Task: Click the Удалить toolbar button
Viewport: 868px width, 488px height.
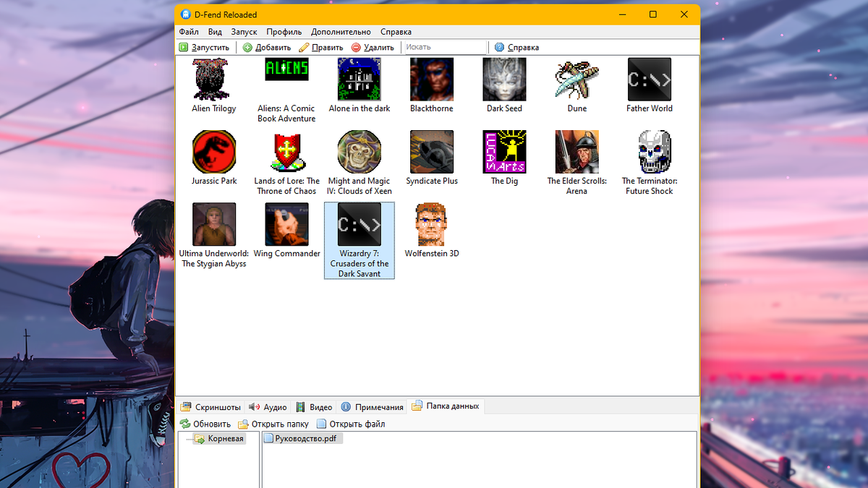Action: 372,48
